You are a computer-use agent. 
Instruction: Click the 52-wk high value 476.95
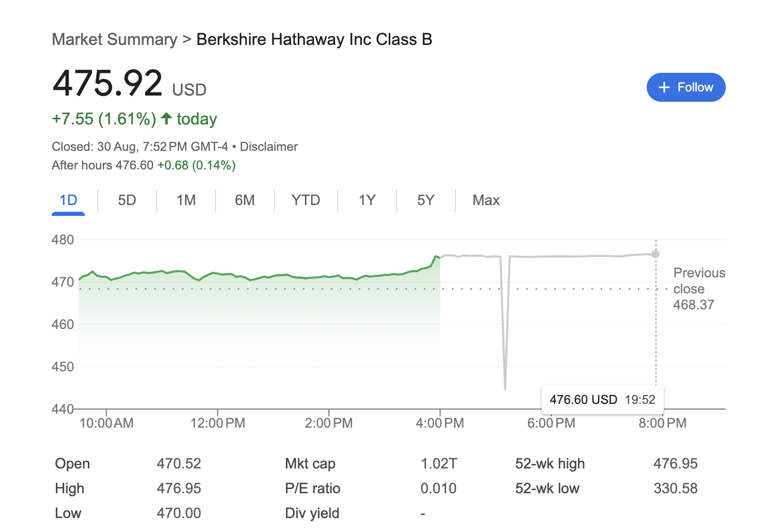[676, 464]
